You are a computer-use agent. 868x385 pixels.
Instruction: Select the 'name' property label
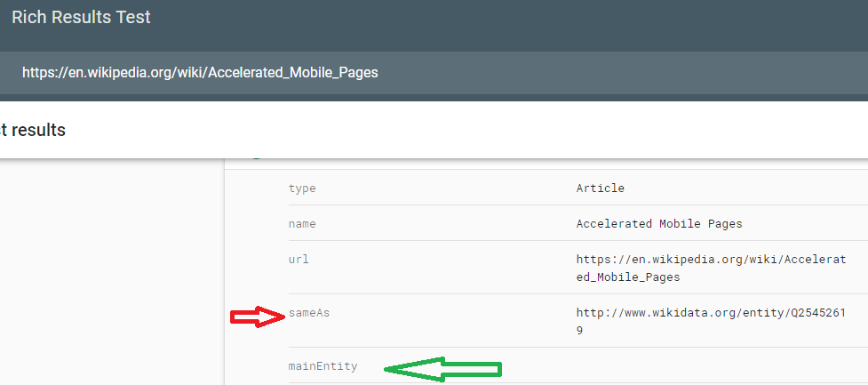(x=302, y=224)
